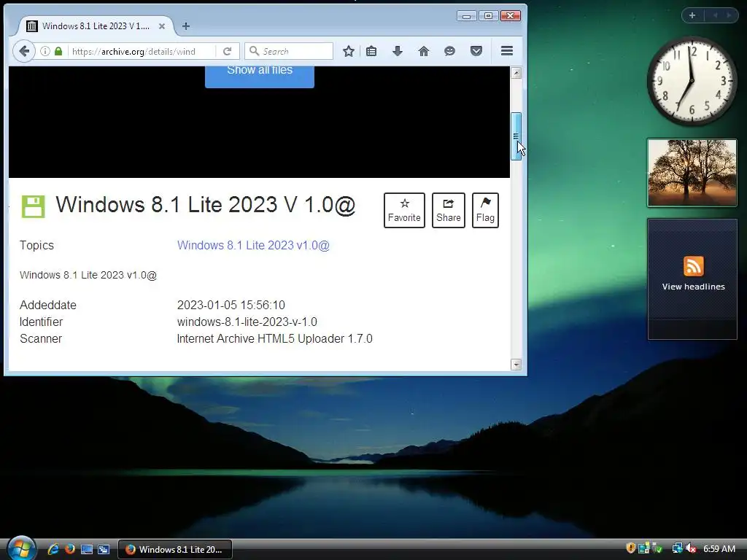Click the Addeddate label

click(47, 305)
